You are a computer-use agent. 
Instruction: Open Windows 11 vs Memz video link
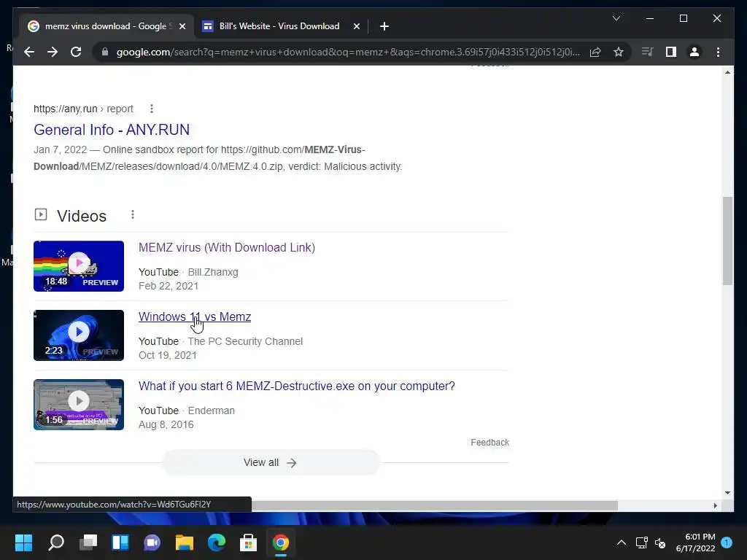[x=194, y=316]
